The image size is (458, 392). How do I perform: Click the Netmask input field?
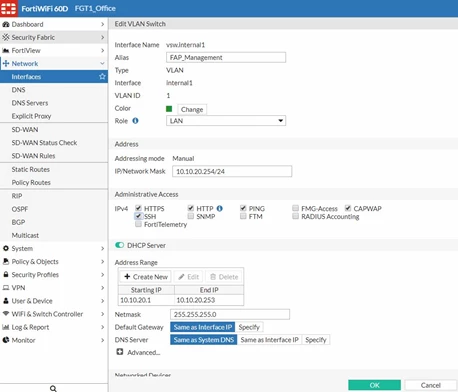click(230, 314)
